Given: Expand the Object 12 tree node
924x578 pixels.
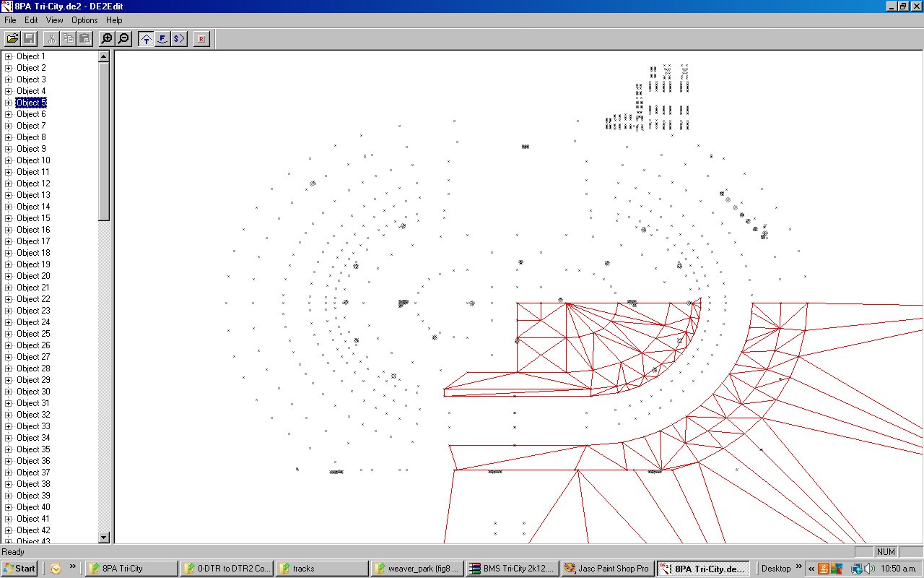Looking at the screenshot, I should (x=9, y=184).
